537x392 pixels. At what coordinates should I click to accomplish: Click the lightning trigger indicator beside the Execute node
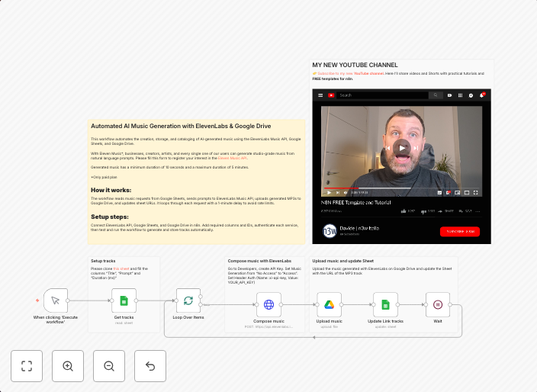coord(37,300)
